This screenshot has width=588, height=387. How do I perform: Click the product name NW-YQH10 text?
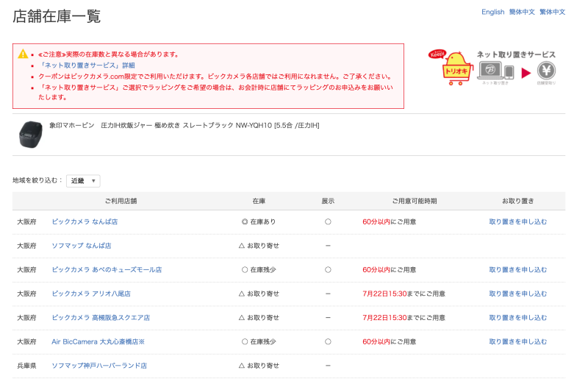coord(184,125)
